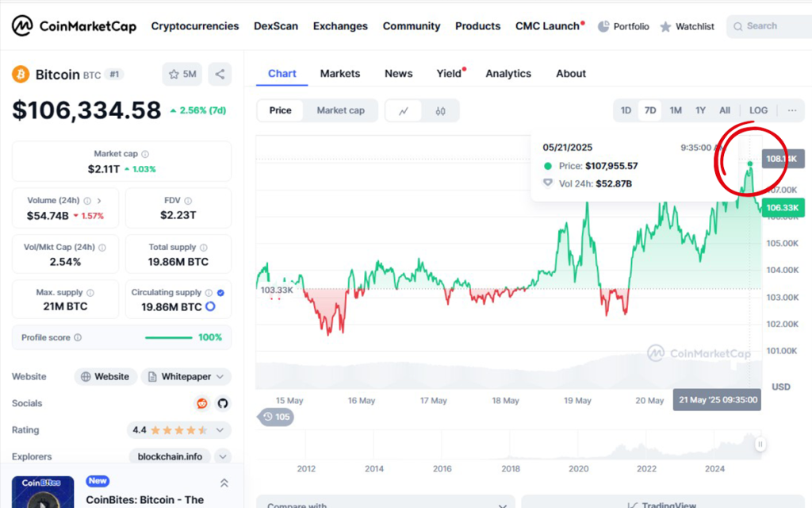Toggle LOG scale on chart
The image size is (812, 508).
758,110
